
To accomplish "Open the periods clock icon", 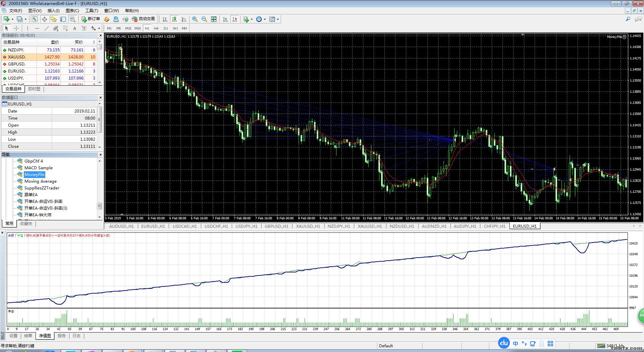I will point(259,19).
